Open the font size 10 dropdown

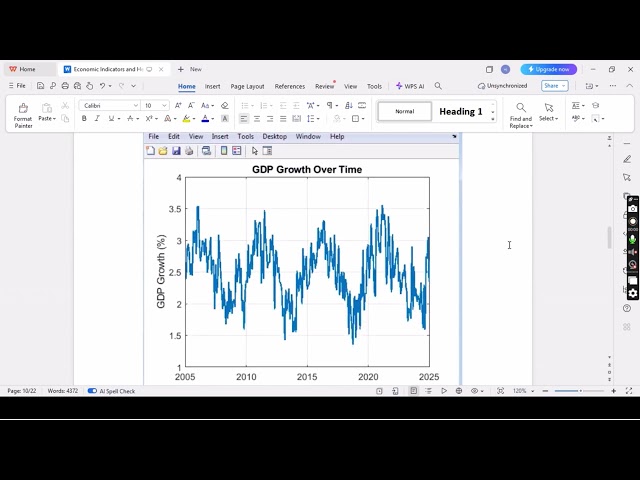[x=164, y=106]
